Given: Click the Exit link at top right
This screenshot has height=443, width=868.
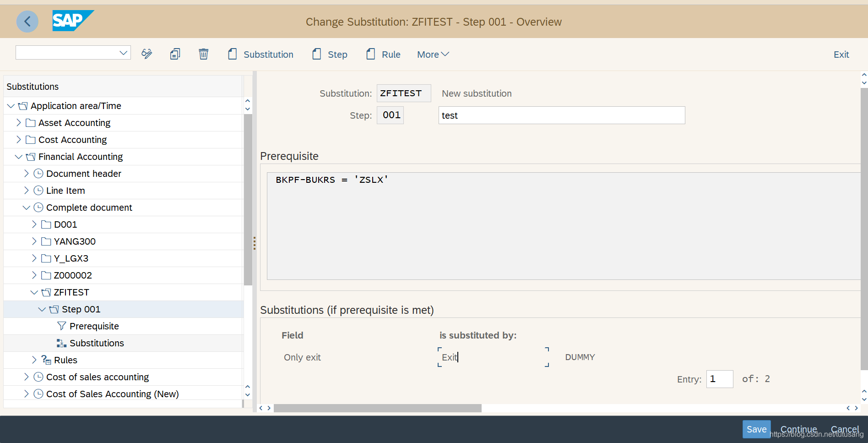Looking at the screenshot, I should (x=841, y=55).
